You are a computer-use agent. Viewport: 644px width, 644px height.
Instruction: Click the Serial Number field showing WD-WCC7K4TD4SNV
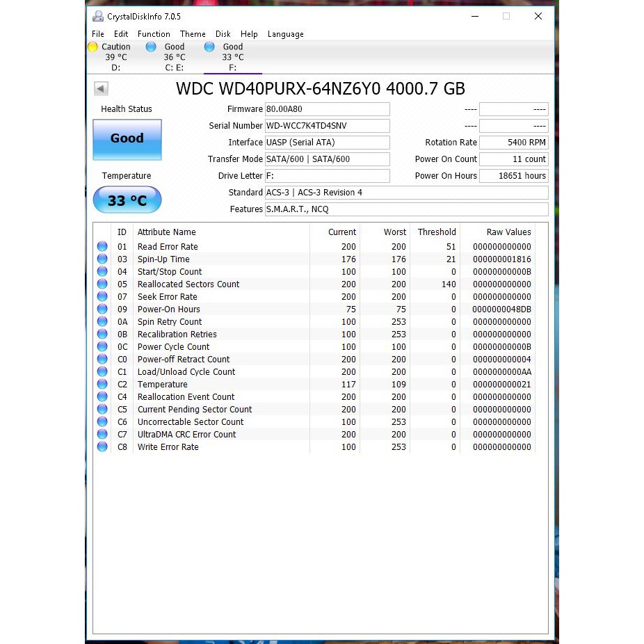[x=327, y=125]
